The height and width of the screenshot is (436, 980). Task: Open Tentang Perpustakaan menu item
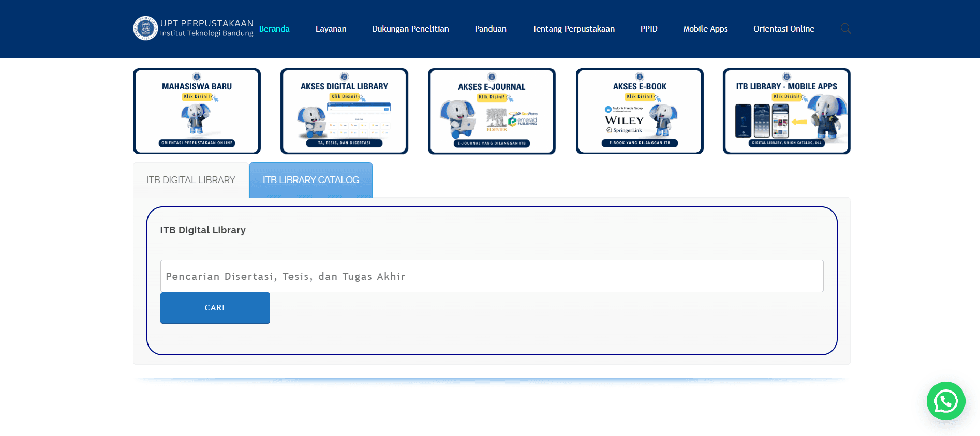573,29
